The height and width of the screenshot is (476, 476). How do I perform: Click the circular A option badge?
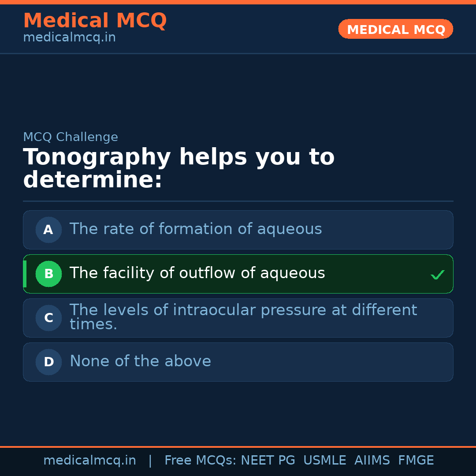48,230
